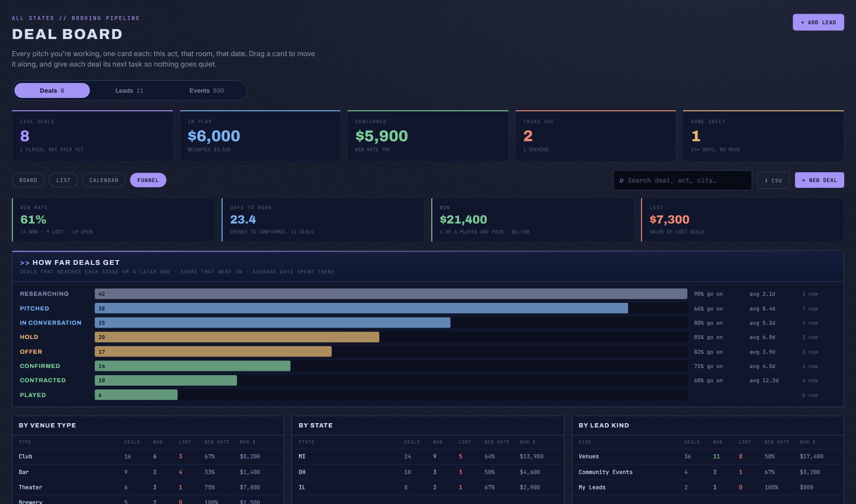856x504 pixels.
Task: Click the HOLD stage label
Action: [29, 337]
